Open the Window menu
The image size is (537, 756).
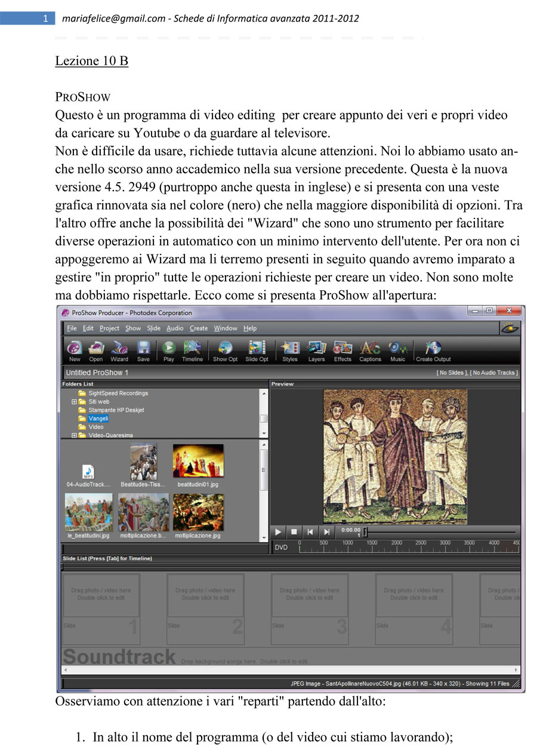pos(226,328)
